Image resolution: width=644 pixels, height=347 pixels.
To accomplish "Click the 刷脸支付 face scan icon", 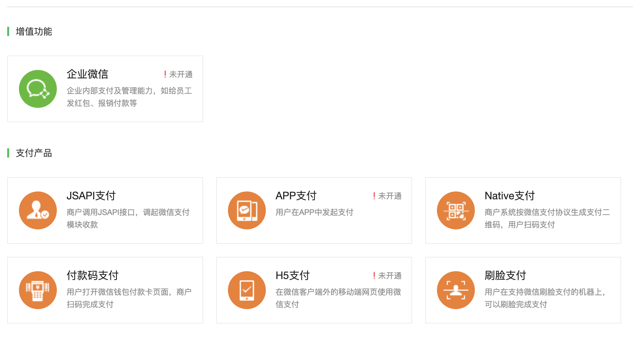I will (456, 290).
